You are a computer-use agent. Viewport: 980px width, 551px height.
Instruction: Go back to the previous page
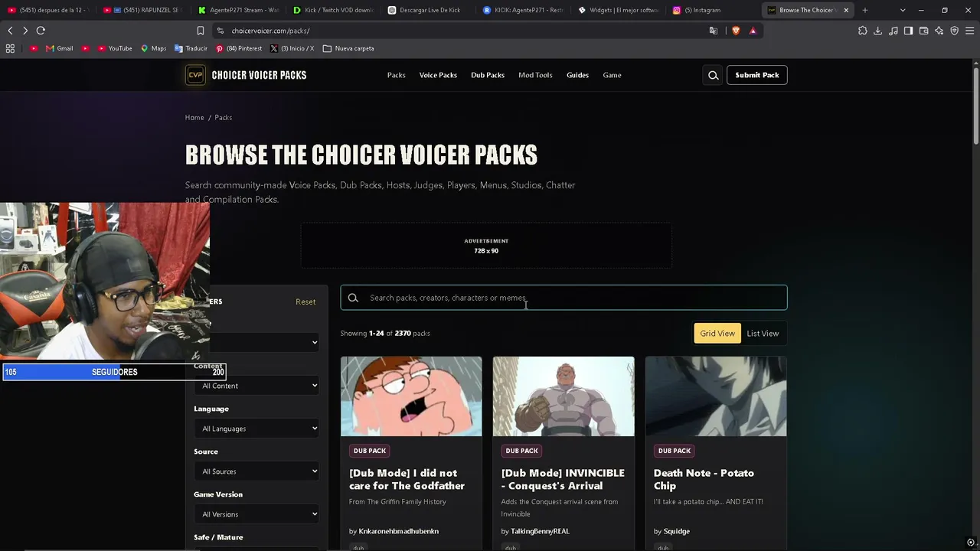[10, 31]
